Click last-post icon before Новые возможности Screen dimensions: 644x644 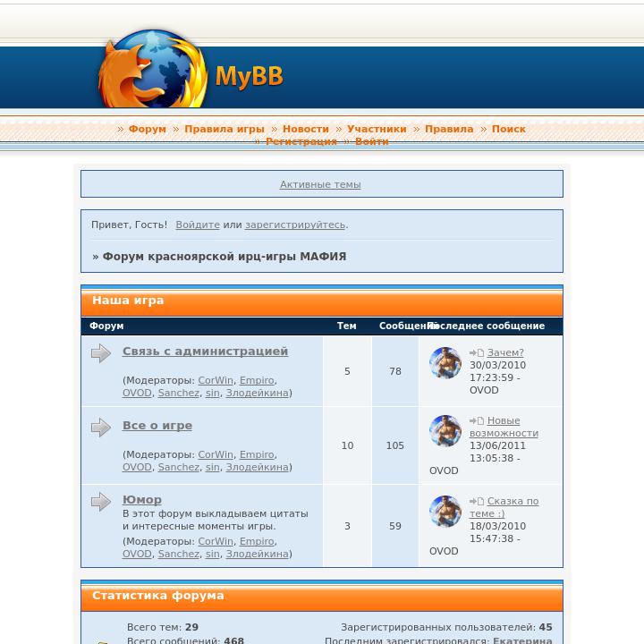477,421
